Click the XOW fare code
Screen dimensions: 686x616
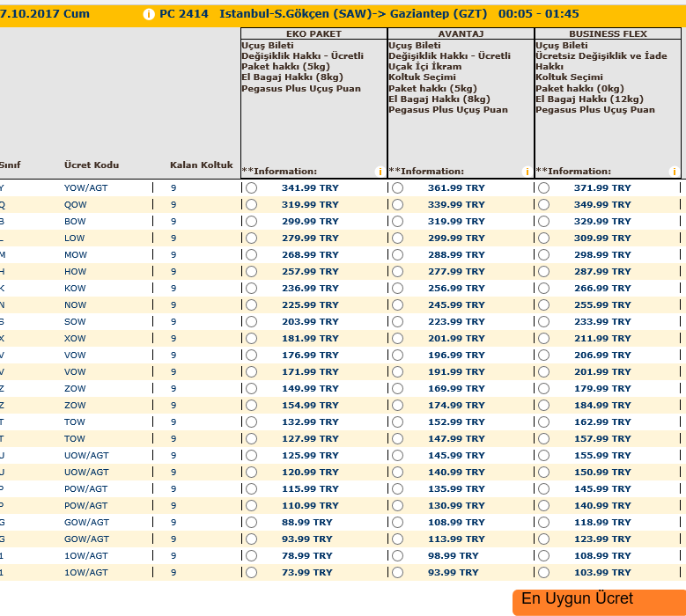(75, 339)
